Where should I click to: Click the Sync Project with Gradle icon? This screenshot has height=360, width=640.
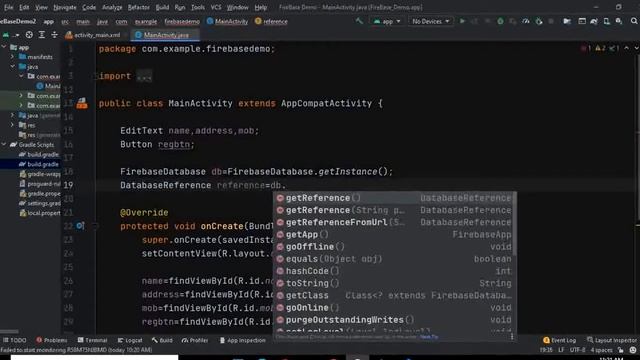[594, 21]
